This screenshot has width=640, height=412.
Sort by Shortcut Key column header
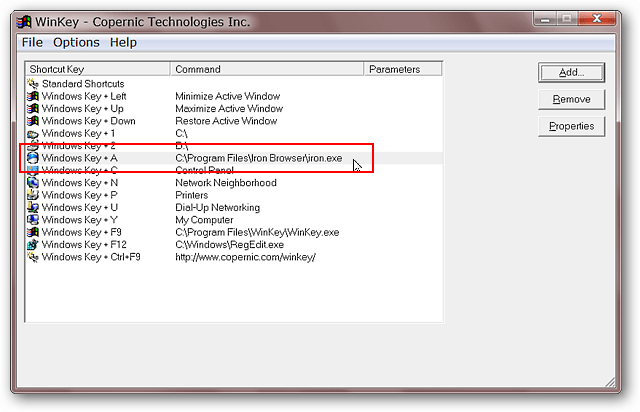point(98,69)
